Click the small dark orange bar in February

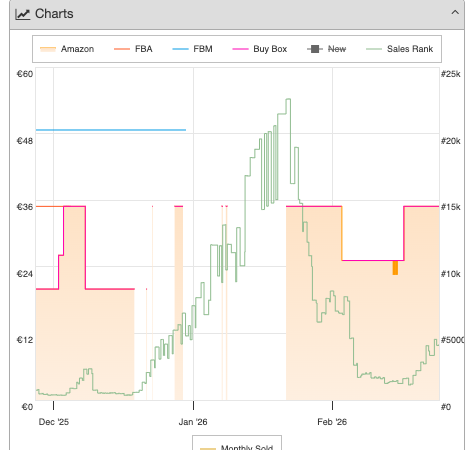point(395,268)
